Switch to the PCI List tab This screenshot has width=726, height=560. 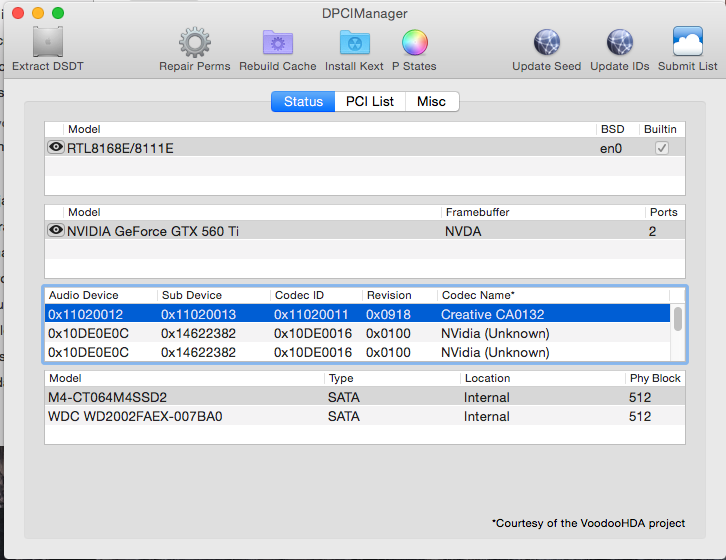coord(370,101)
